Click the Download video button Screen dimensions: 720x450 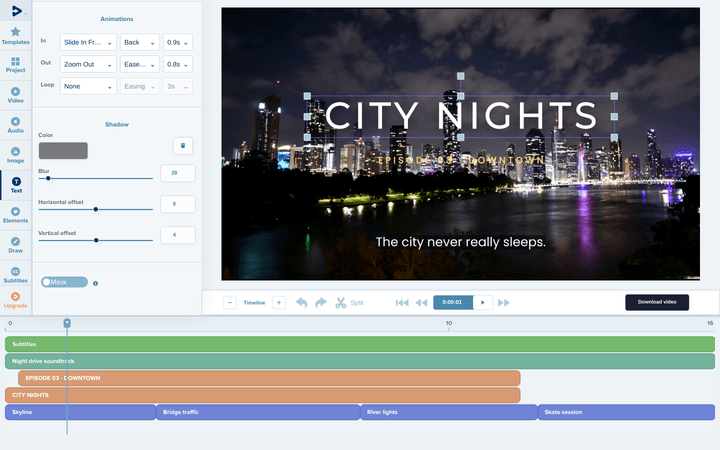point(657,302)
